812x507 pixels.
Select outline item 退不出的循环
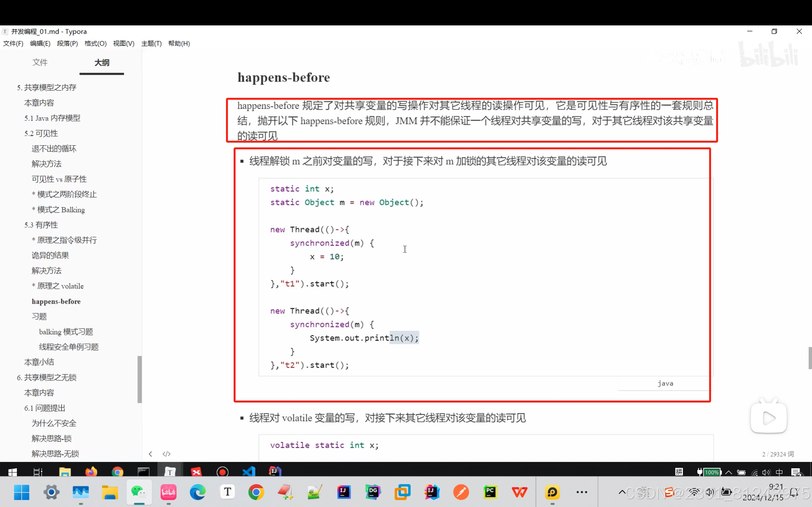coord(54,149)
